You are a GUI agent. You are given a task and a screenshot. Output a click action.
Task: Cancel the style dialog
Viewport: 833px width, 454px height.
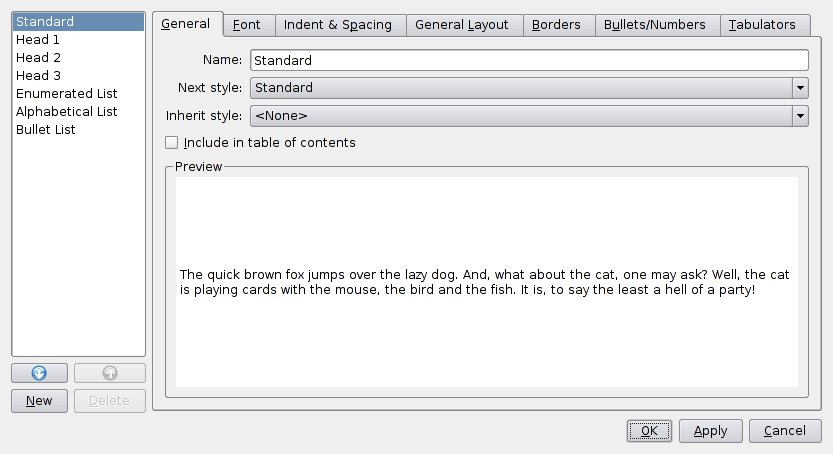784,431
